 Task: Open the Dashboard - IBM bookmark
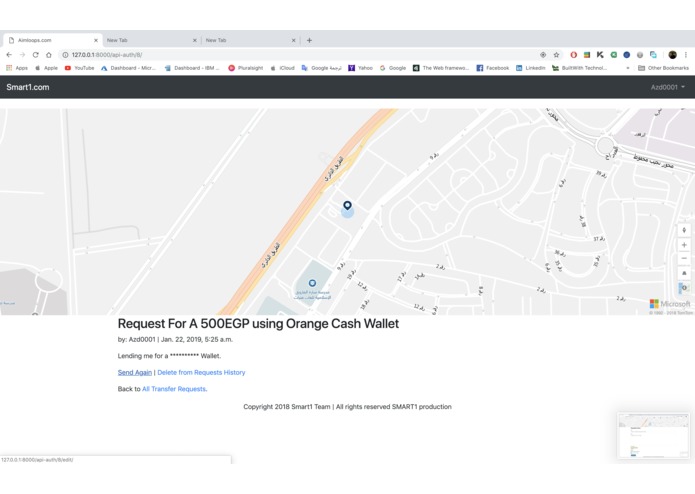pyautogui.click(x=192, y=68)
